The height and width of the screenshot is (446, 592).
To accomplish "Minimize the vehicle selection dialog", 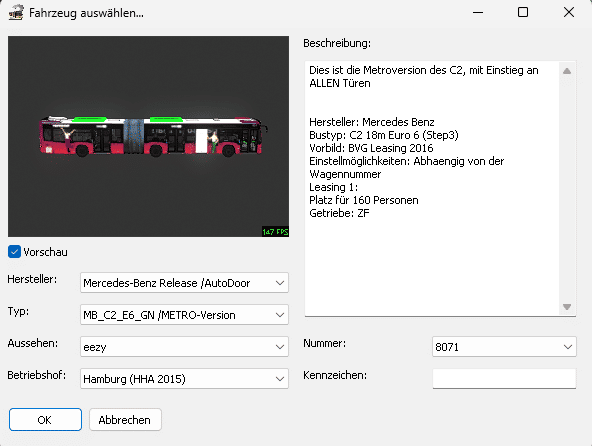I will coord(478,12).
